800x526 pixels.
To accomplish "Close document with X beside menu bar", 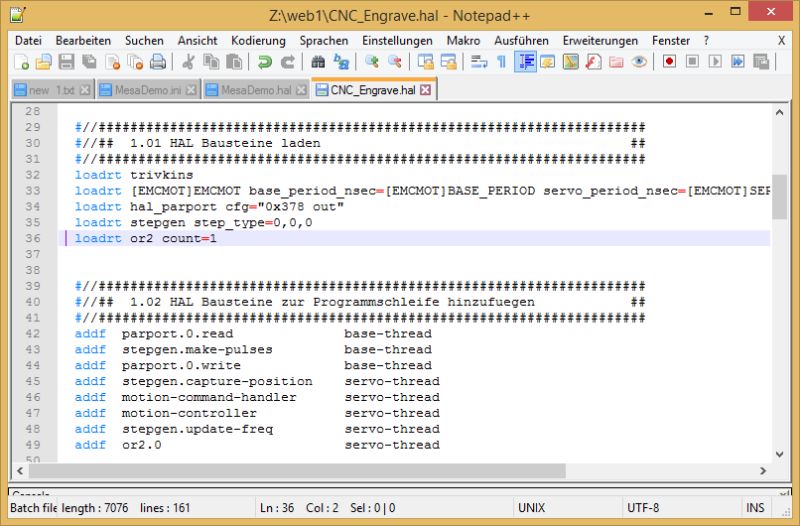I will [781, 41].
